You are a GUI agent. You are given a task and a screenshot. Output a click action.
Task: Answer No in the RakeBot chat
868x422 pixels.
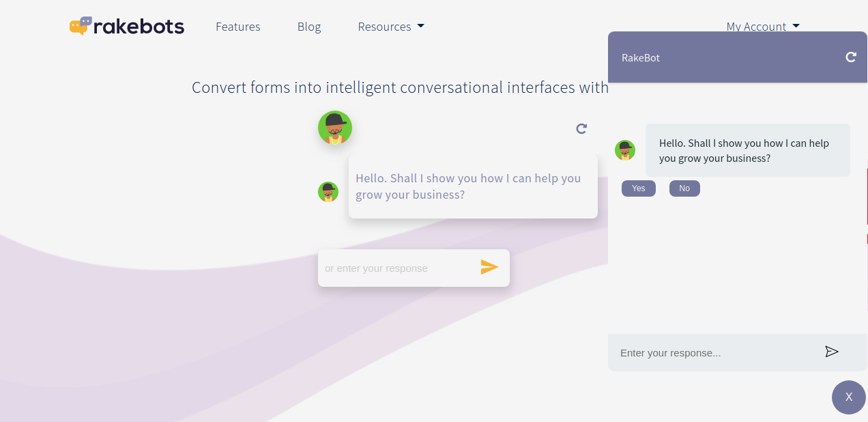684,188
